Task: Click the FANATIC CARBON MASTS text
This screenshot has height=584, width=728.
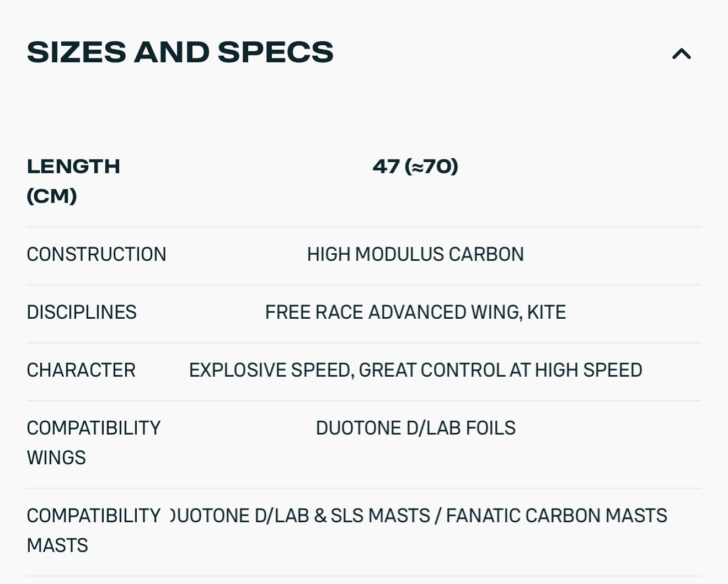Action: click(x=556, y=516)
